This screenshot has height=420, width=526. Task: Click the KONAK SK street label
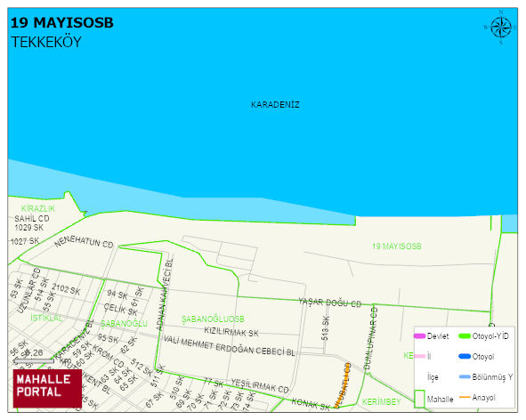(x=311, y=404)
